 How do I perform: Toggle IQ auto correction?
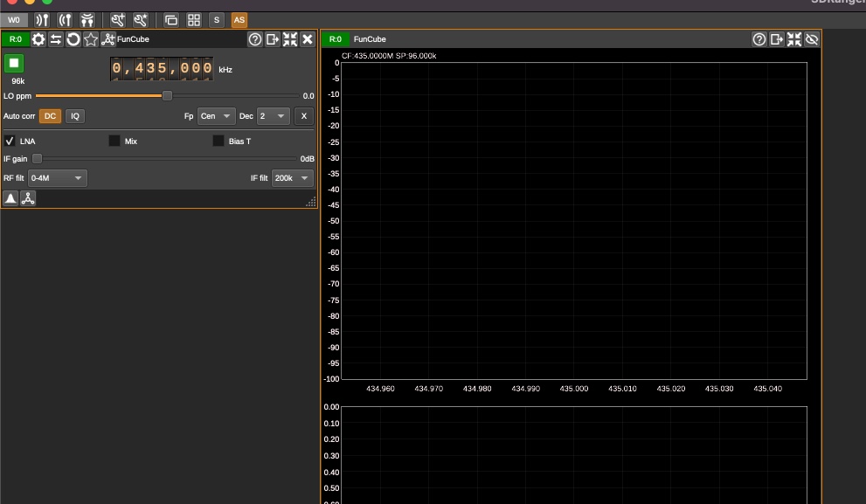point(75,116)
